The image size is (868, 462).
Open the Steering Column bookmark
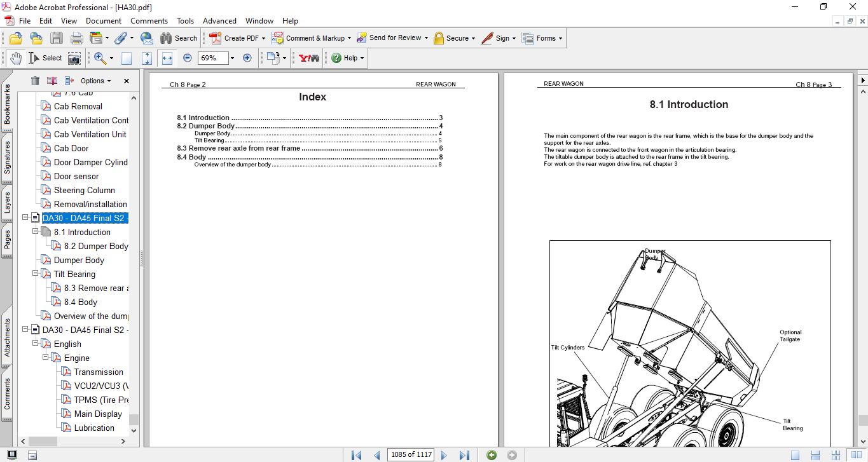pos(84,190)
